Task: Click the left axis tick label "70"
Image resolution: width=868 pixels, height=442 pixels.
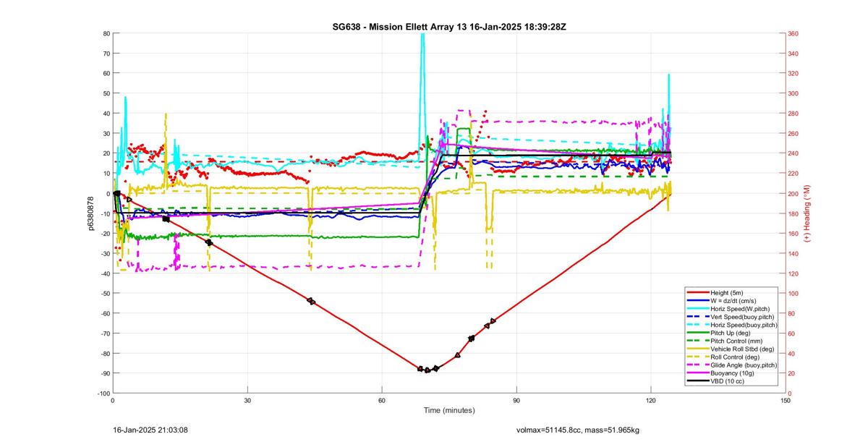Action: coord(106,54)
